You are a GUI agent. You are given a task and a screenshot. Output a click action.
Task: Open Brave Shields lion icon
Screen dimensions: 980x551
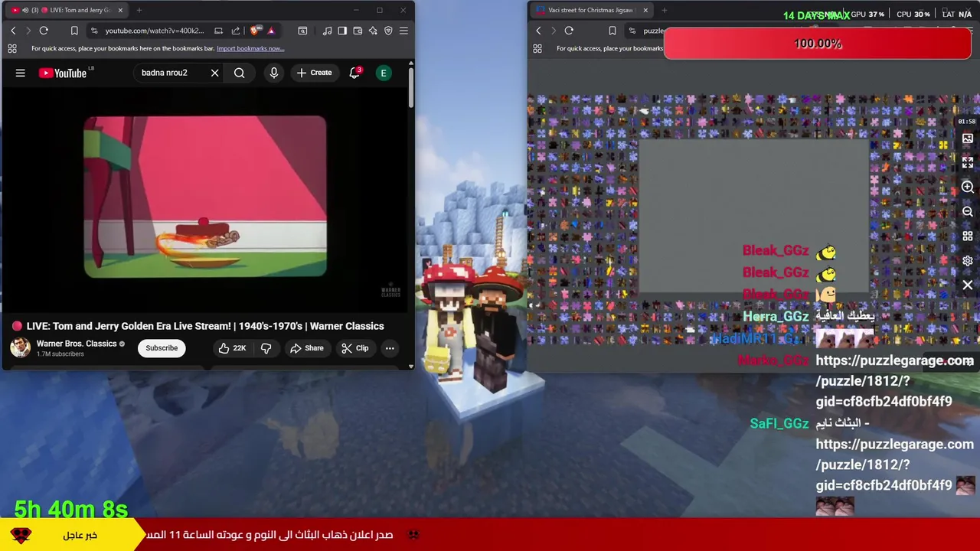tap(255, 31)
